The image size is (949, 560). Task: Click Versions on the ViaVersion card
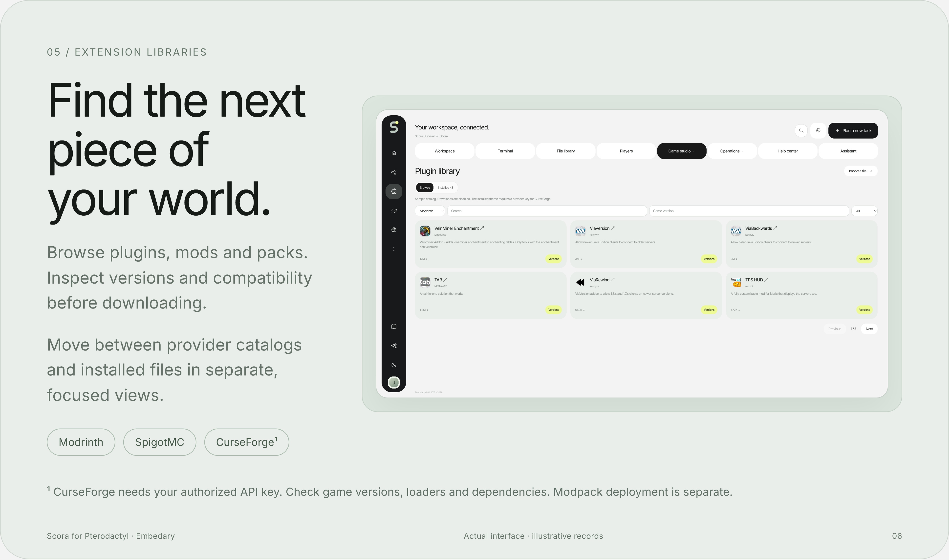[x=709, y=259]
